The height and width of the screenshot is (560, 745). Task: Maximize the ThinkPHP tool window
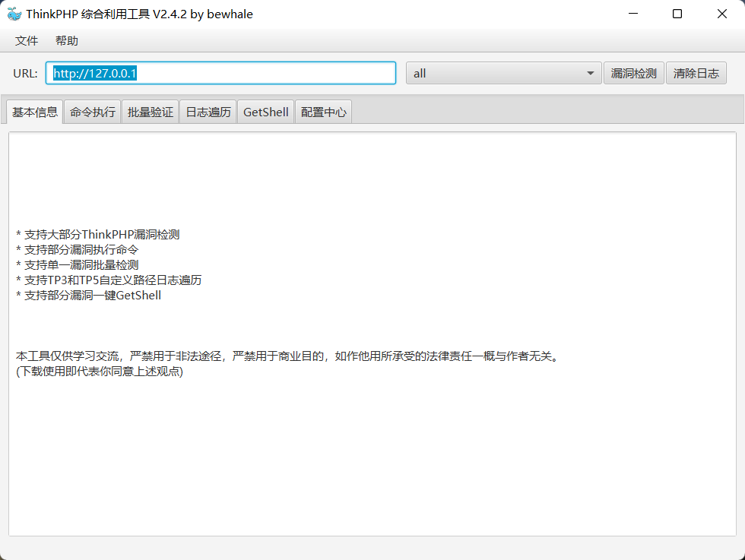[677, 14]
